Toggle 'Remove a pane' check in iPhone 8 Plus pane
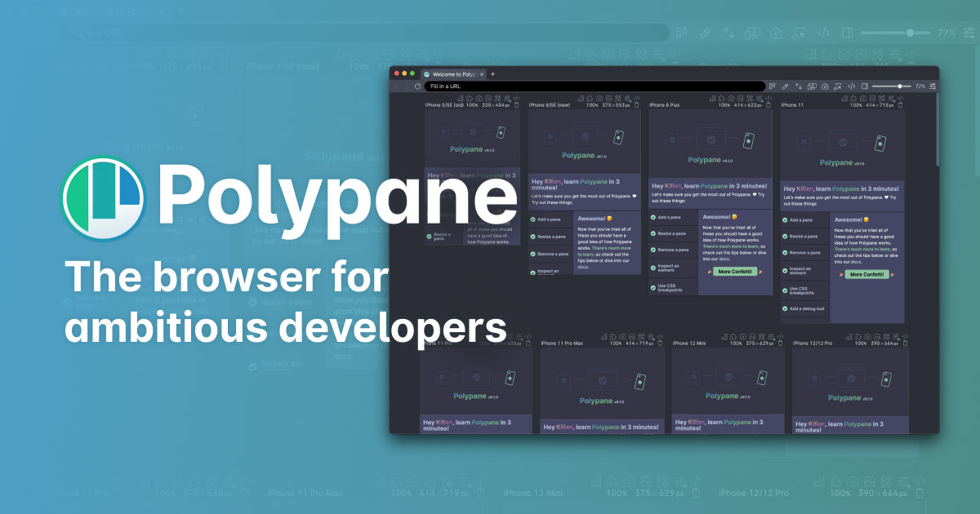The image size is (980, 514). 653,250
